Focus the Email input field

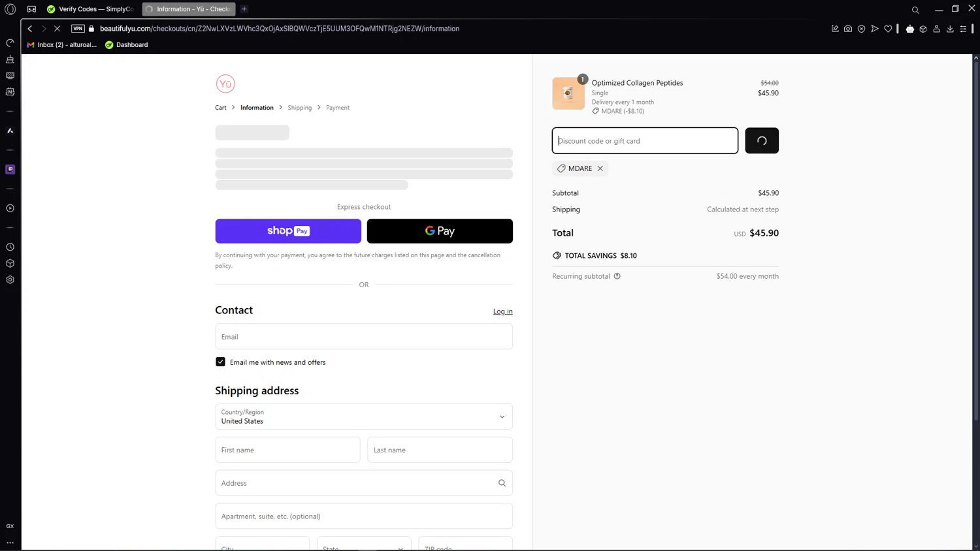[364, 337]
